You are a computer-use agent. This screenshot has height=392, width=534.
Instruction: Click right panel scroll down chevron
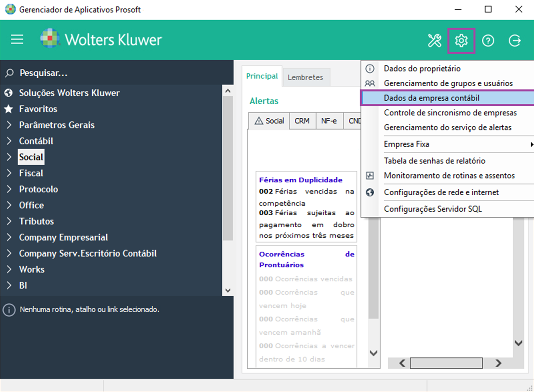518,343
